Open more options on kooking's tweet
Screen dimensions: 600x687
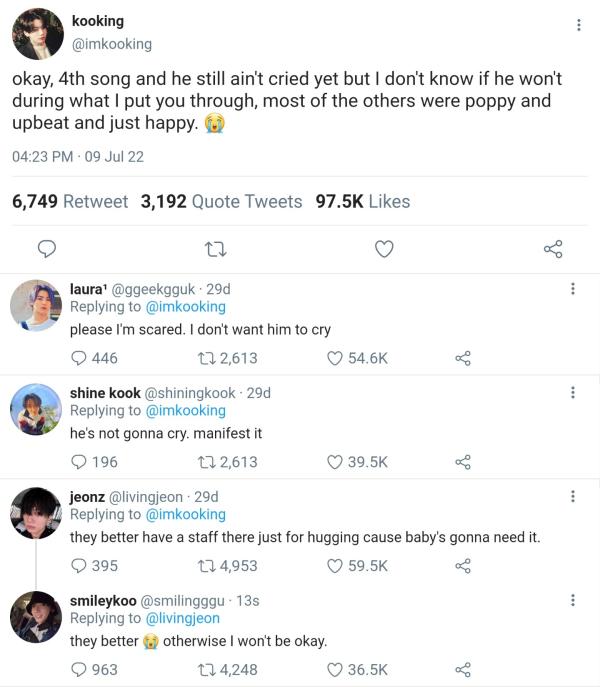[579, 25]
